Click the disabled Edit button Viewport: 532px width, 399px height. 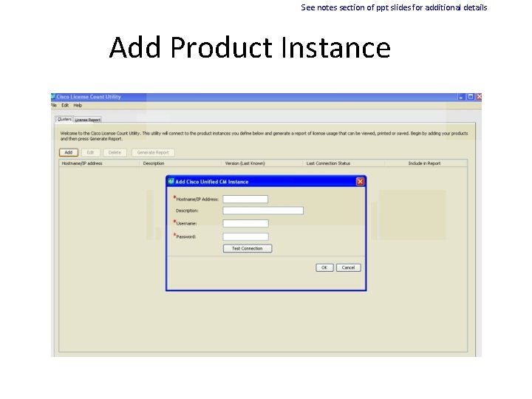(x=90, y=152)
